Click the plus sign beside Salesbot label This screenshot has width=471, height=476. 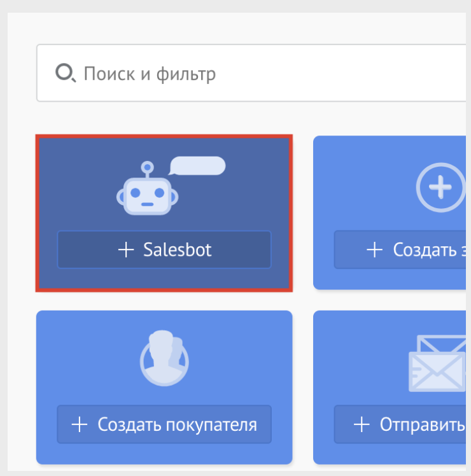(126, 250)
